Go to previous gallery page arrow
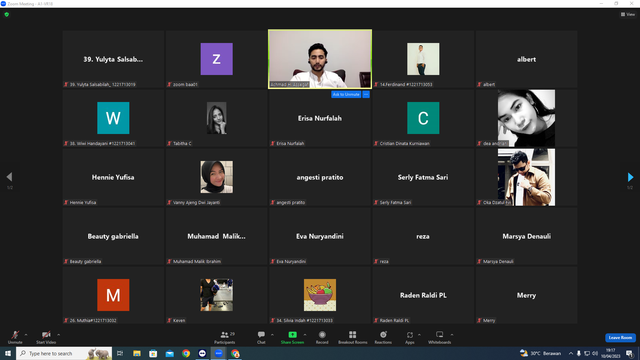 (x=9, y=177)
